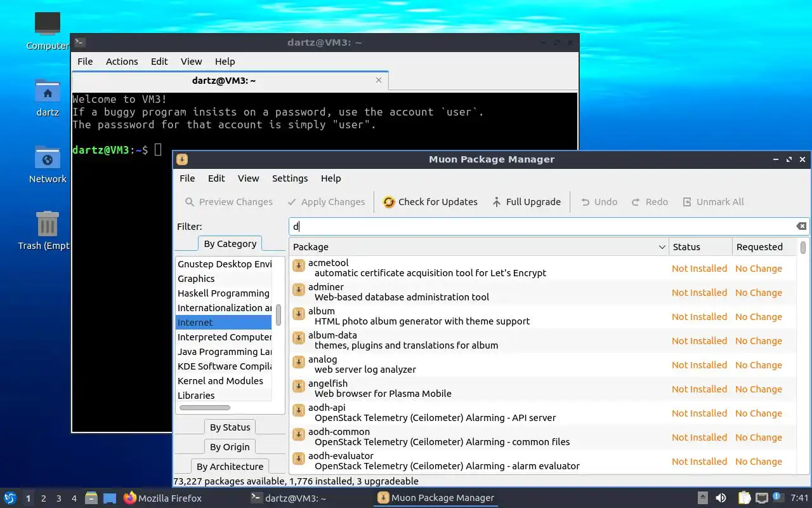
Task: Click the adminer package status icon
Action: tap(299, 290)
